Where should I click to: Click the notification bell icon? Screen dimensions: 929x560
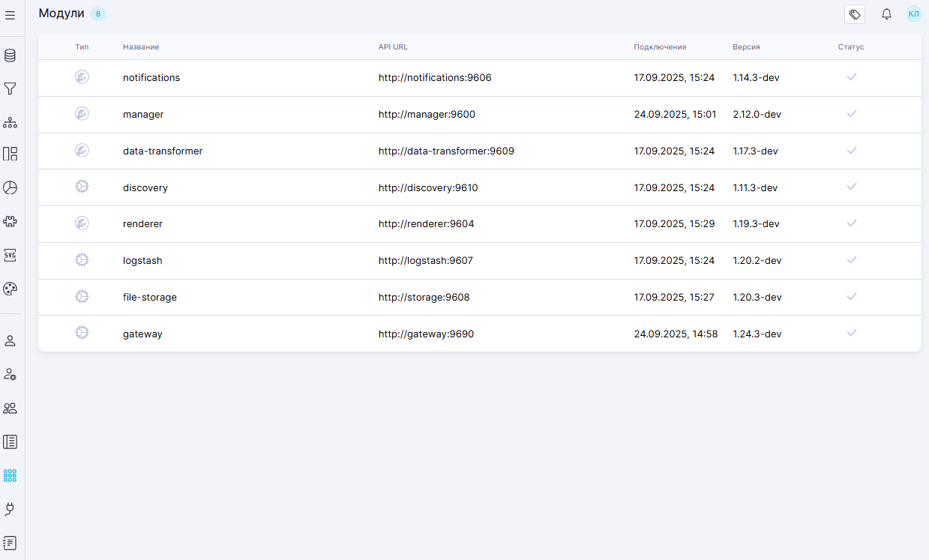(x=886, y=14)
